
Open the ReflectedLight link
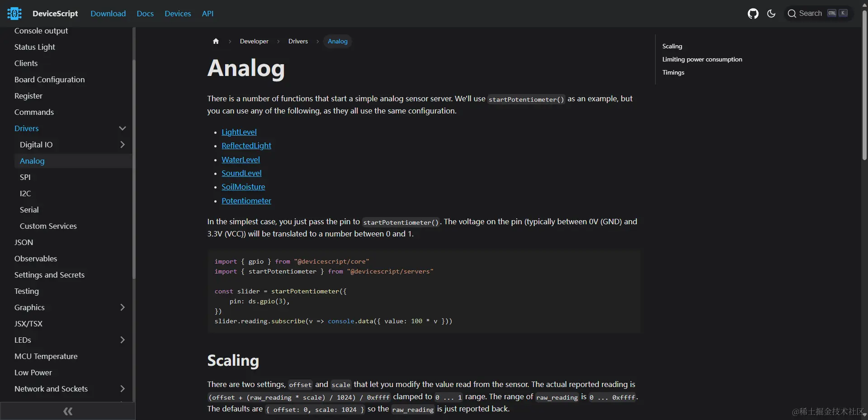click(x=246, y=146)
